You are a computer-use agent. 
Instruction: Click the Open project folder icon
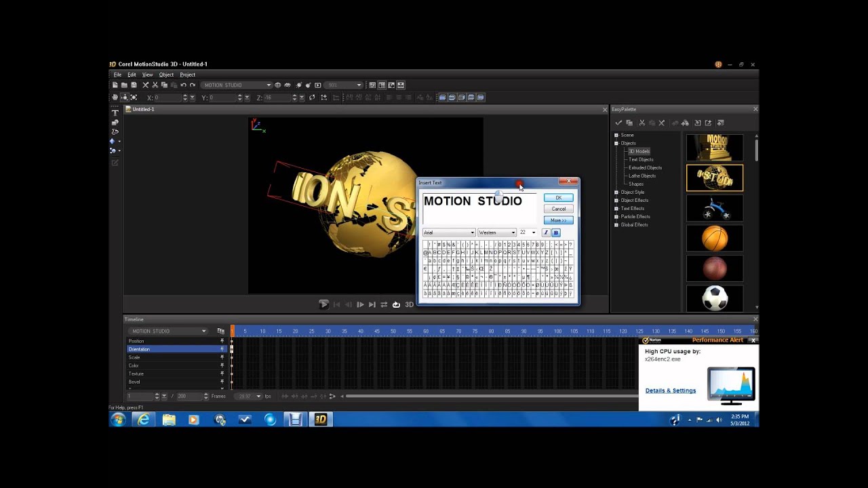click(x=124, y=85)
